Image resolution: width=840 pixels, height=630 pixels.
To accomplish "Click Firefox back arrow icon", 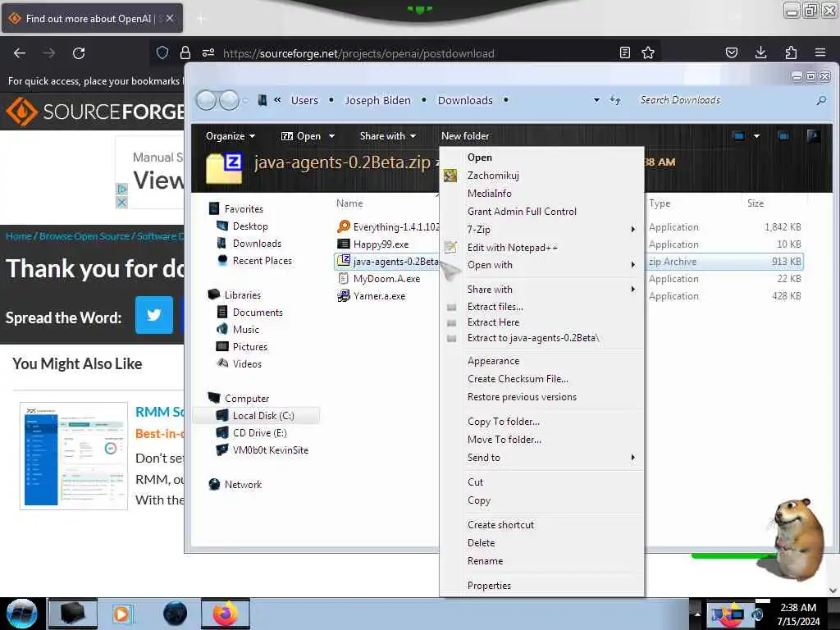I will tap(20, 53).
